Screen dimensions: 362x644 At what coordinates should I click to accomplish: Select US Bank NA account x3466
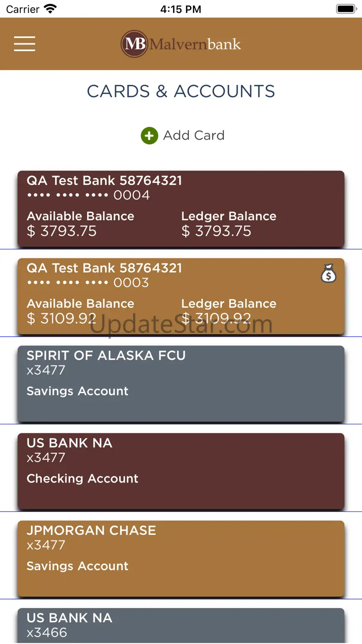[181, 625]
